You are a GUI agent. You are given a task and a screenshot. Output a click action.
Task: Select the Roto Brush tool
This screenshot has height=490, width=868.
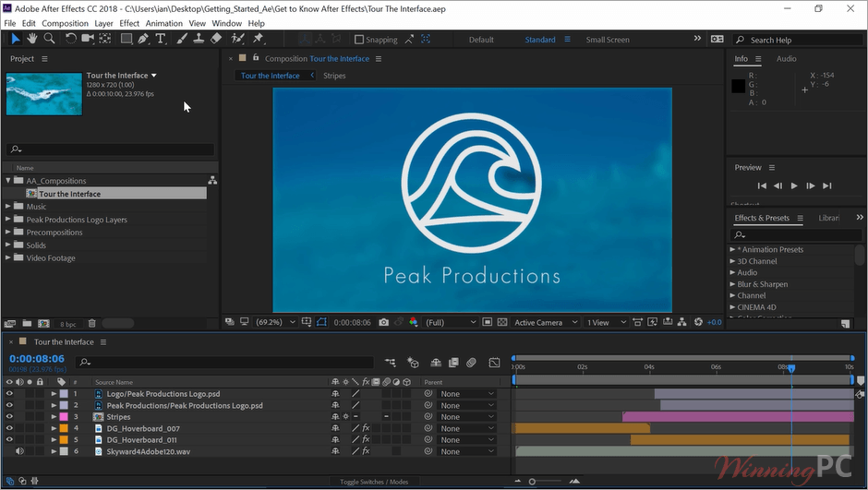point(237,38)
